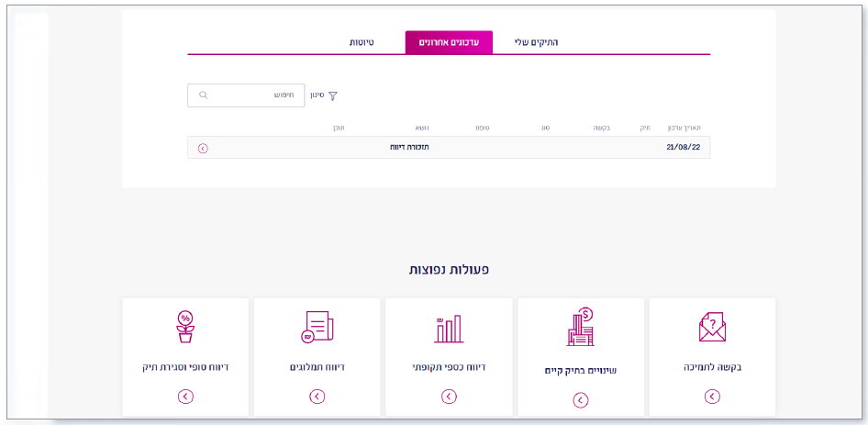Click the circled arrow under שינויים בתיק קיים
The width and height of the screenshot is (868, 425).
point(580,399)
